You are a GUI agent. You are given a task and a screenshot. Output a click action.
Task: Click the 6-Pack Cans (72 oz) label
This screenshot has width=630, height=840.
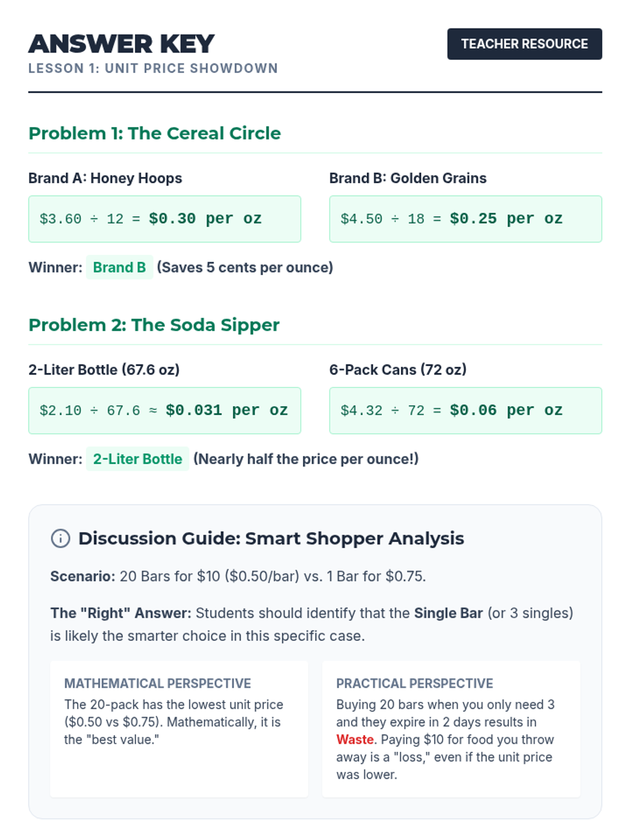(x=398, y=370)
